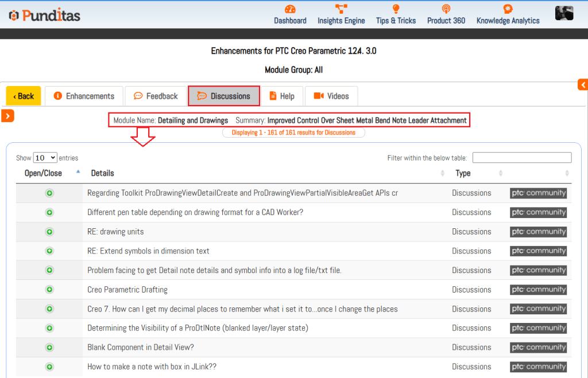The width and height of the screenshot is (588, 378).
Task: Expand 'Blank Component in Detail View?' row
Action: pyautogui.click(x=49, y=348)
